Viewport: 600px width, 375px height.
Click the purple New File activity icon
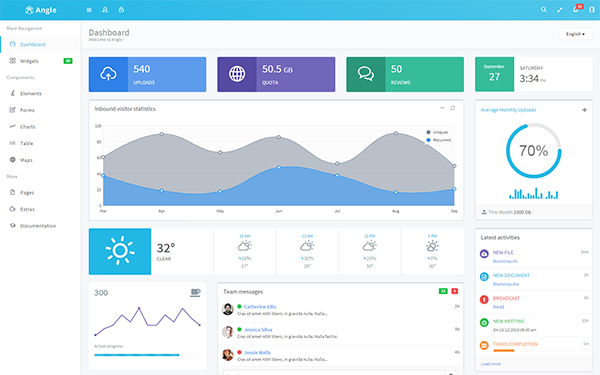pos(484,254)
